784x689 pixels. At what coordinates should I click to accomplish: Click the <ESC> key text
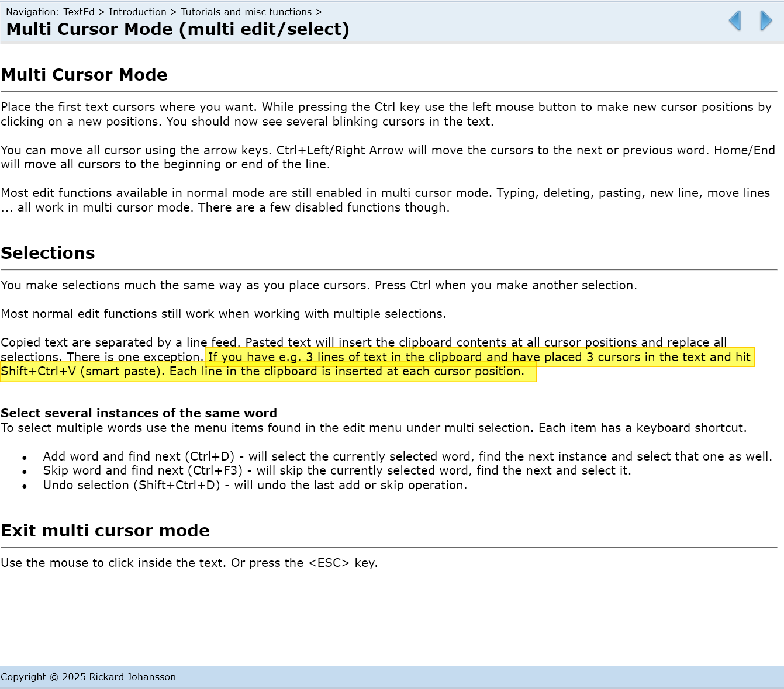pyautogui.click(x=329, y=563)
